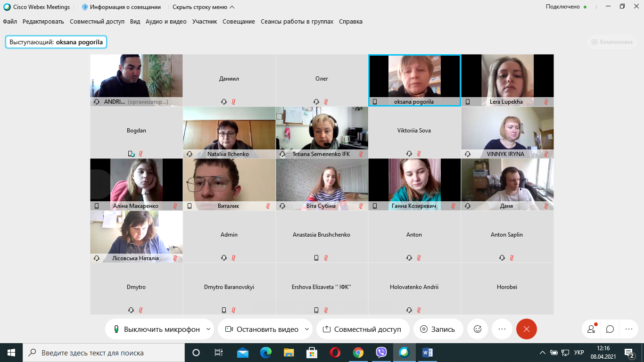Viewport: 644px width, 362px height.
Task: Select Tetiana Semenenko IFK video tile
Action: 322,132
